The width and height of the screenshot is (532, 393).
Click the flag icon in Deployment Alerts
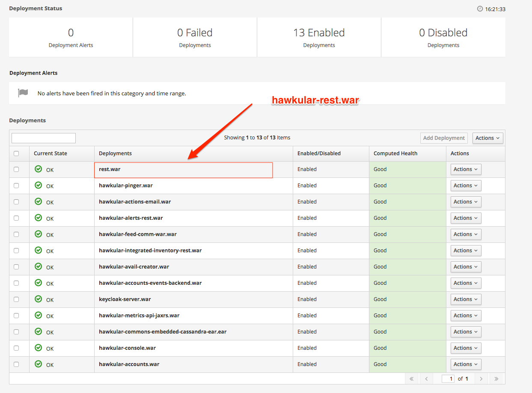coord(23,93)
